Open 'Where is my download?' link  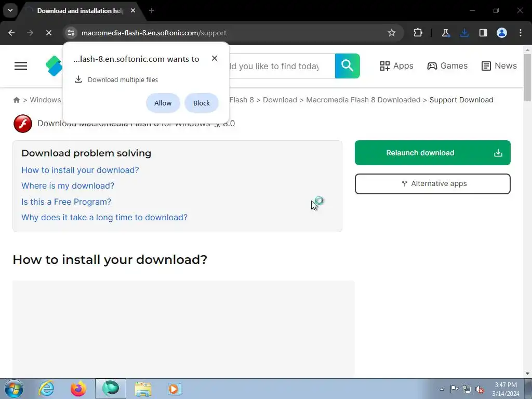(x=68, y=185)
